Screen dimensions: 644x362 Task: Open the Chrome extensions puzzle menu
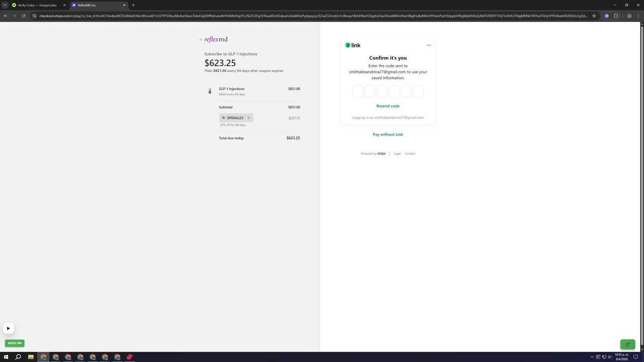click(x=616, y=16)
